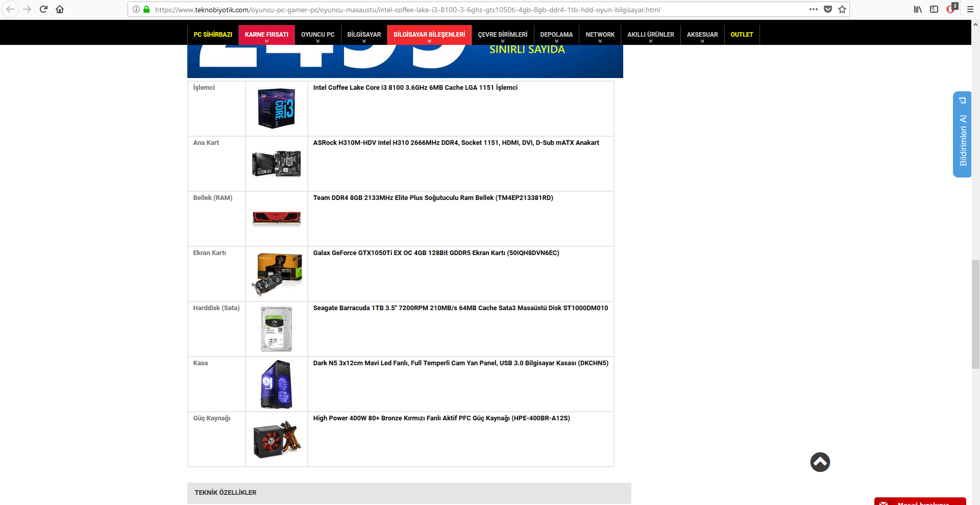
Task: Expand the ÇEVRE BİRİMLERİ menu
Action: 503,35
